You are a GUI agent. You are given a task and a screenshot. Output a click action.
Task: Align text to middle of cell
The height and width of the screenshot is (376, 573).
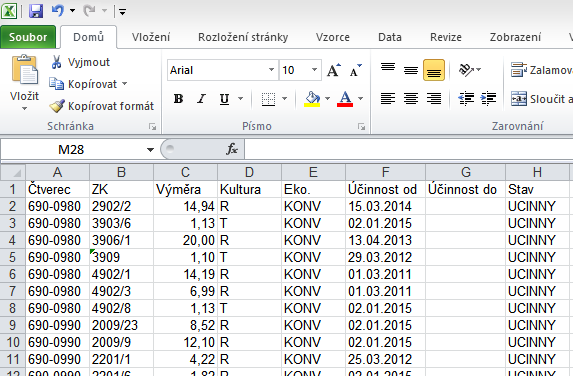click(x=411, y=70)
